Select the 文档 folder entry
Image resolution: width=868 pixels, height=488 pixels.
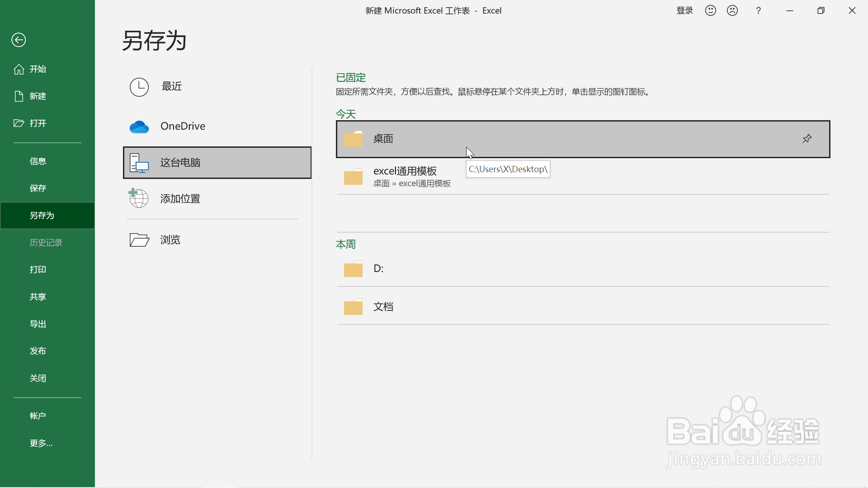point(383,307)
